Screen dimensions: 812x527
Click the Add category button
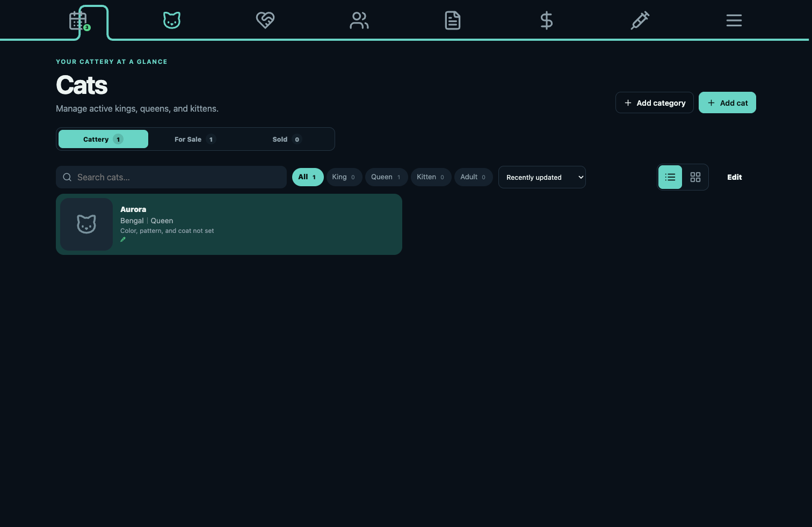click(x=655, y=103)
